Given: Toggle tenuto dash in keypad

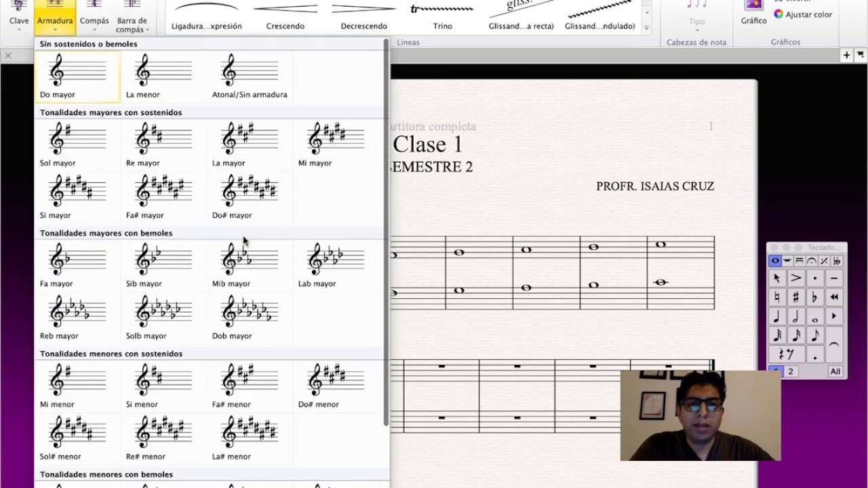Looking at the screenshot, I should point(834,278).
